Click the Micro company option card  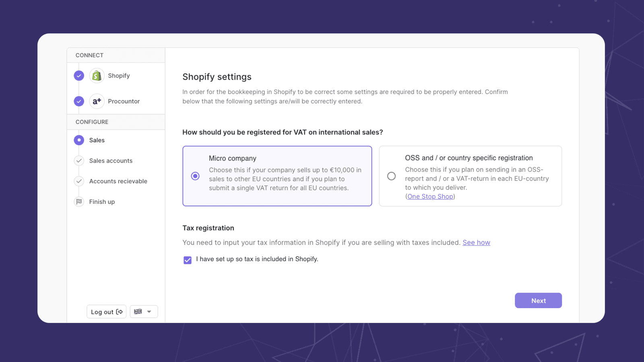point(277,176)
